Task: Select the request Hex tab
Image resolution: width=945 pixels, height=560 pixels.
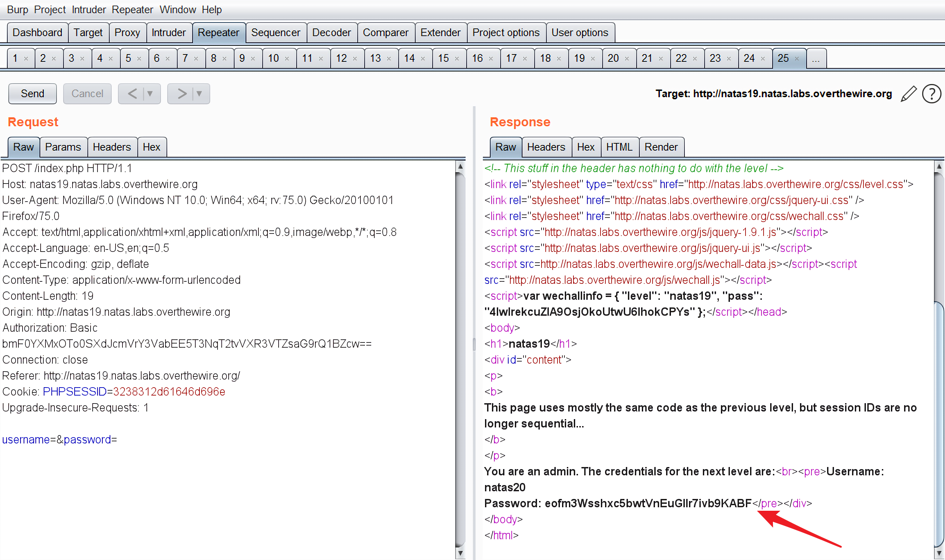Action: 152,147
